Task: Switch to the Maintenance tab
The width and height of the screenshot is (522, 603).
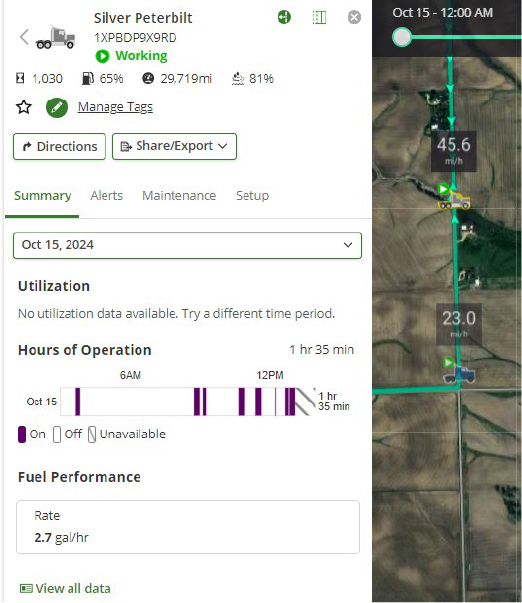Action: click(x=179, y=195)
